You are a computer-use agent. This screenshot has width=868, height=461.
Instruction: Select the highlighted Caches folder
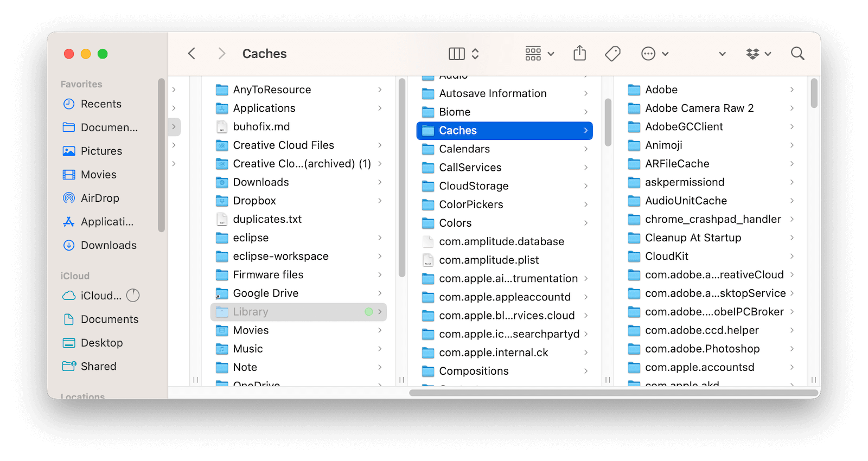505,131
